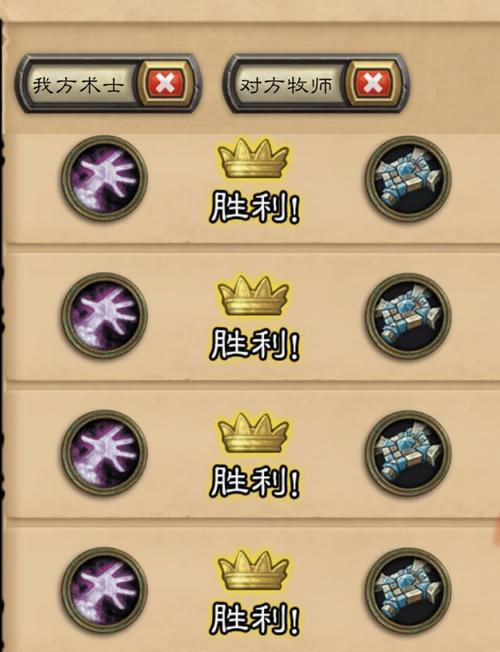The height and width of the screenshot is (652, 500).
Task: Click the Priest class icon in fourth match
Action: (x=408, y=590)
